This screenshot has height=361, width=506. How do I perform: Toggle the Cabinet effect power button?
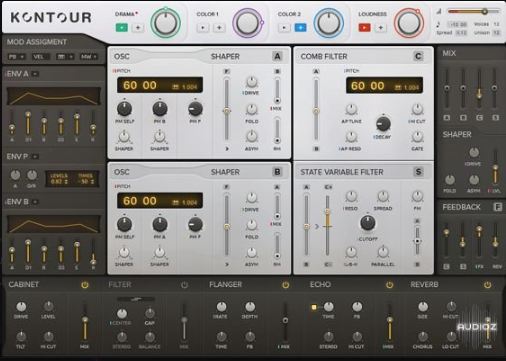[x=85, y=285]
